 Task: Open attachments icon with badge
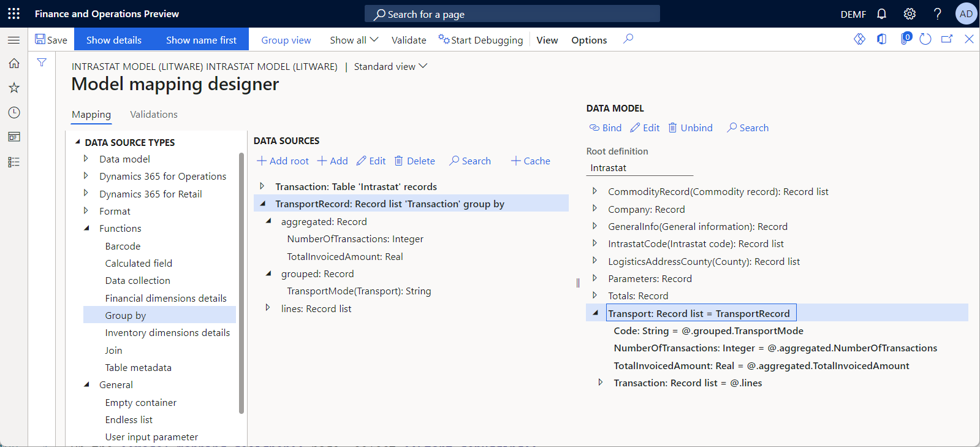pyautogui.click(x=905, y=39)
